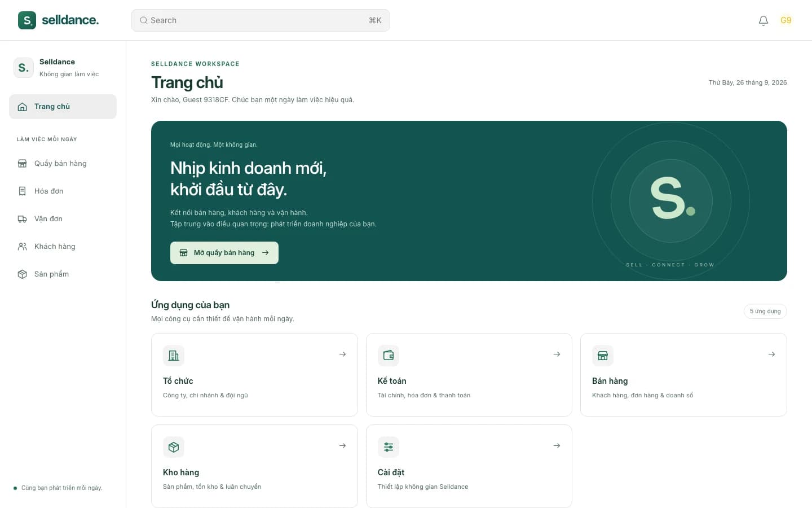Click the Ứng dụng của bạn heading
812x508 pixels.
190,305
